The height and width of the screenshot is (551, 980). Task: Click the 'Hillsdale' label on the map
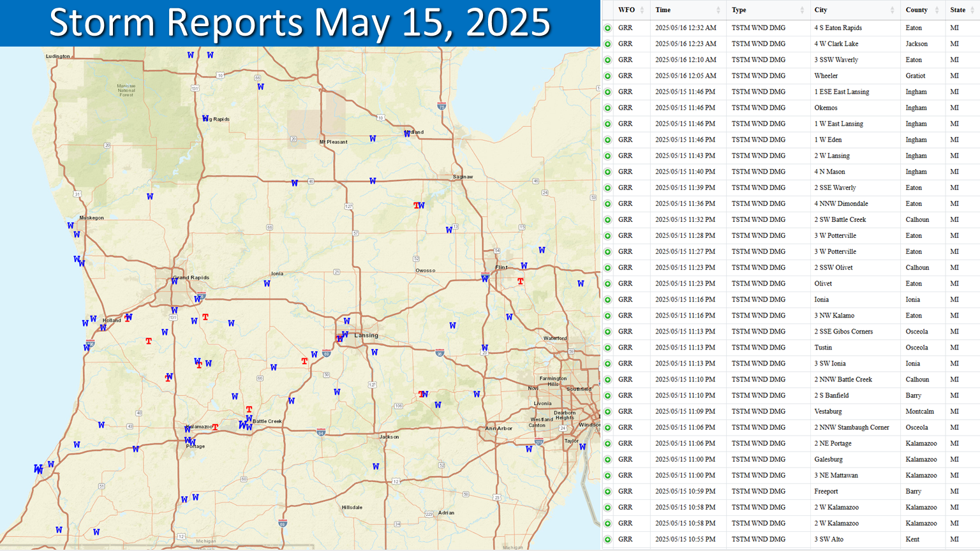click(x=352, y=508)
